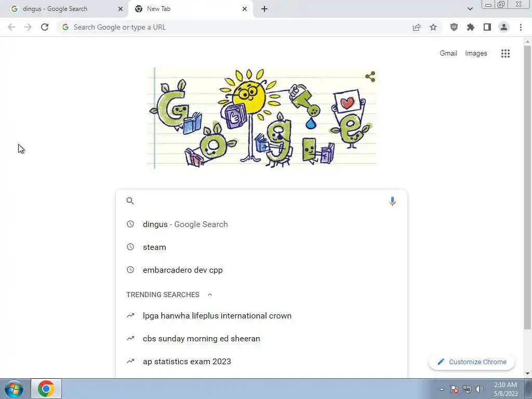Click the clock icon beside embarcadero dev cpp
The width and height of the screenshot is (532, 399).
coord(130,270)
